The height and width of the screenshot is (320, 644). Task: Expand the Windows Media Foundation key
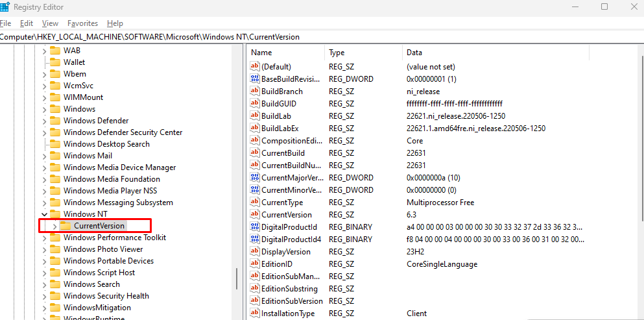[44, 179]
